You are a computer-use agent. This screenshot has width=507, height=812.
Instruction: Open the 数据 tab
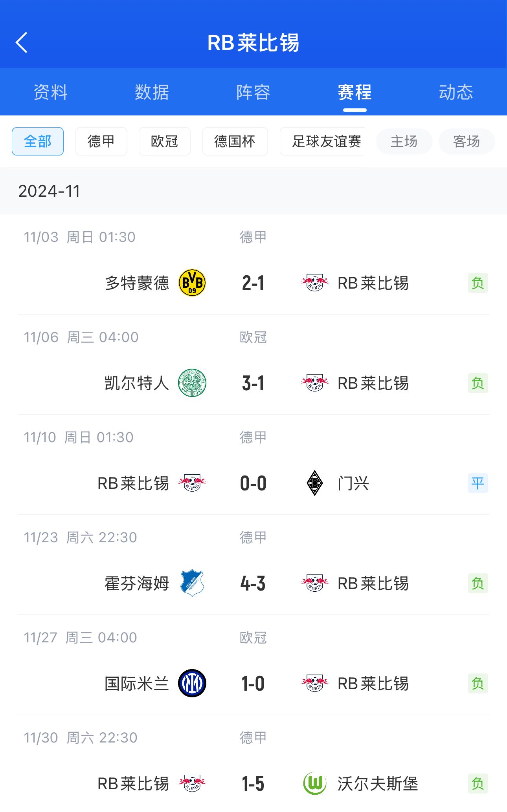152,93
